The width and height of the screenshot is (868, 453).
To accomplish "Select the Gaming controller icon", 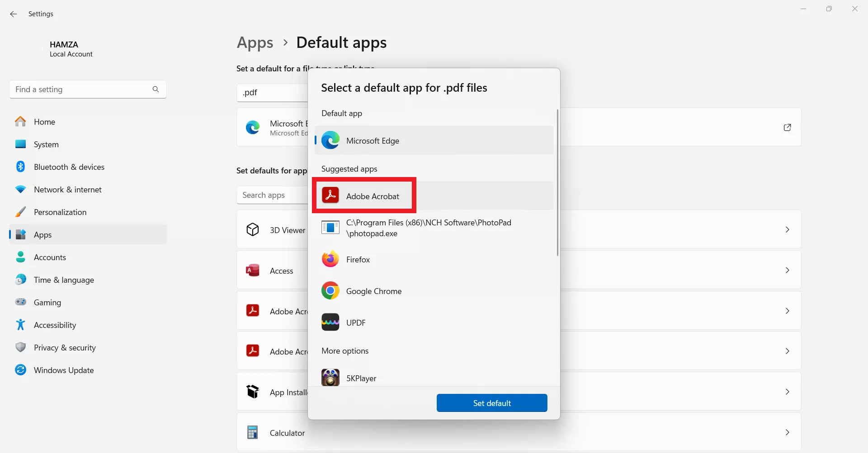I will tap(21, 302).
